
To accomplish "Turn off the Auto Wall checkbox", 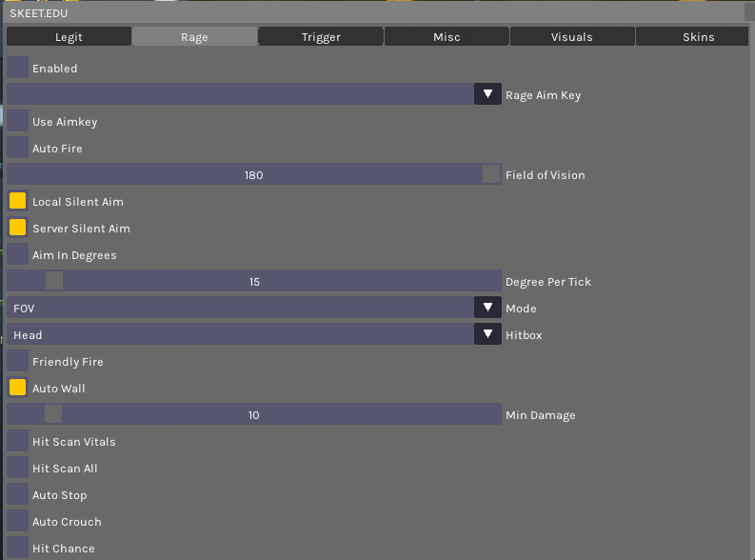I will click(x=17, y=389).
